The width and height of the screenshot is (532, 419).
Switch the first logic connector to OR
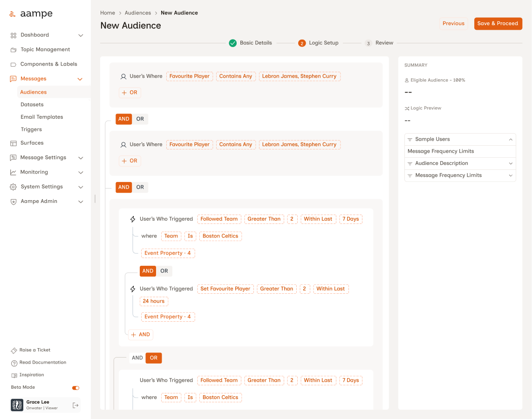140,119
